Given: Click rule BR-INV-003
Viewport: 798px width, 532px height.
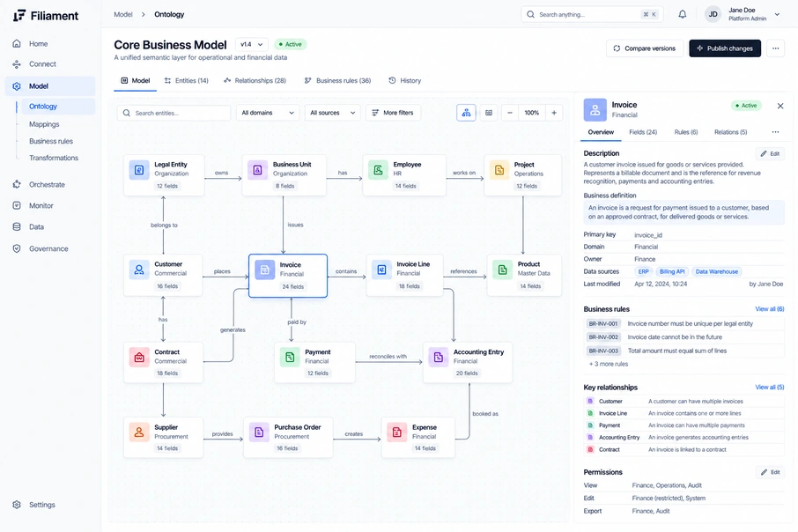Looking at the screenshot, I should [683, 351].
